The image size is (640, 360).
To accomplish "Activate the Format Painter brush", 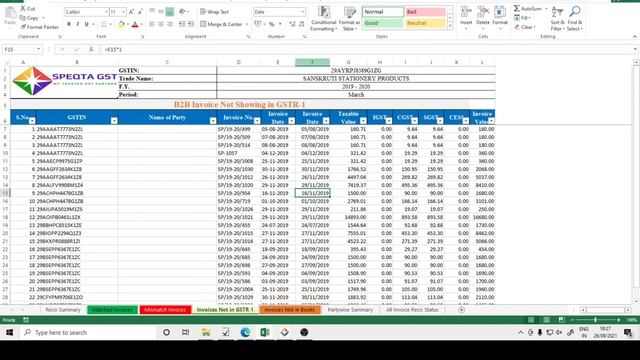I will tap(39, 27).
